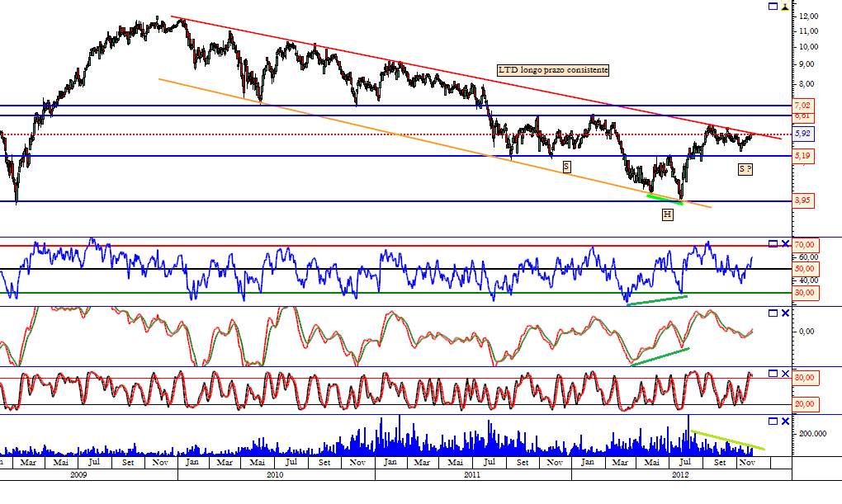Image resolution: width=842 pixels, height=504 pixels.
Task: Click the 2012 year label on time axis
Action: tap(680, 475)
